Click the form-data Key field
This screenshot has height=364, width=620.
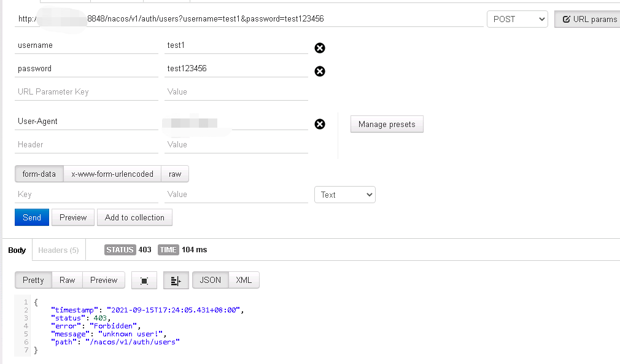pos(86,195)
